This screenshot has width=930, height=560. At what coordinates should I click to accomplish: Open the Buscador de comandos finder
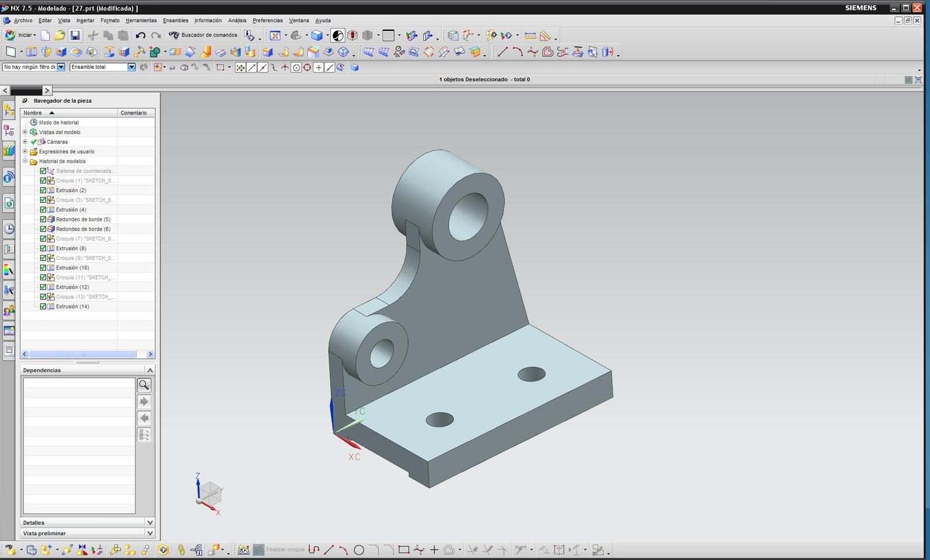coord(203,35)
